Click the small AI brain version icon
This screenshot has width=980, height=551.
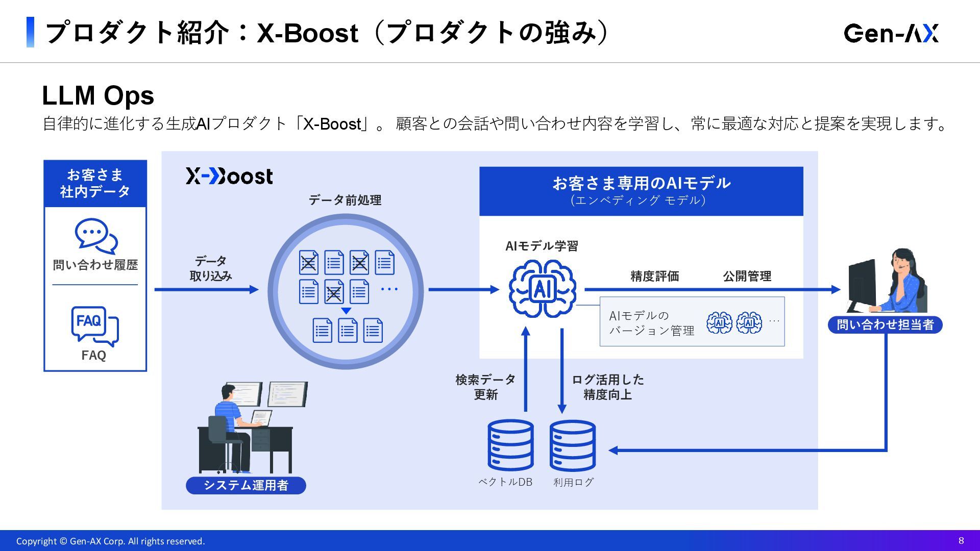click(x=719, y=322)
